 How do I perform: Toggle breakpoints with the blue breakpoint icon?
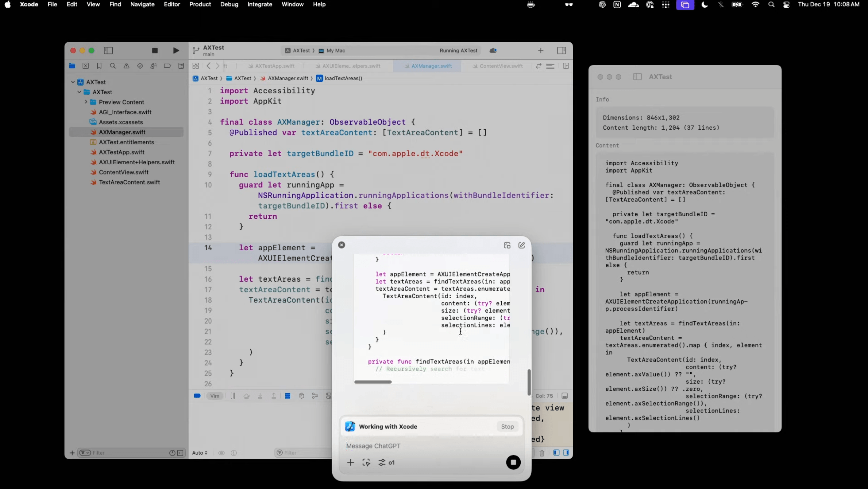pos(197,396)
